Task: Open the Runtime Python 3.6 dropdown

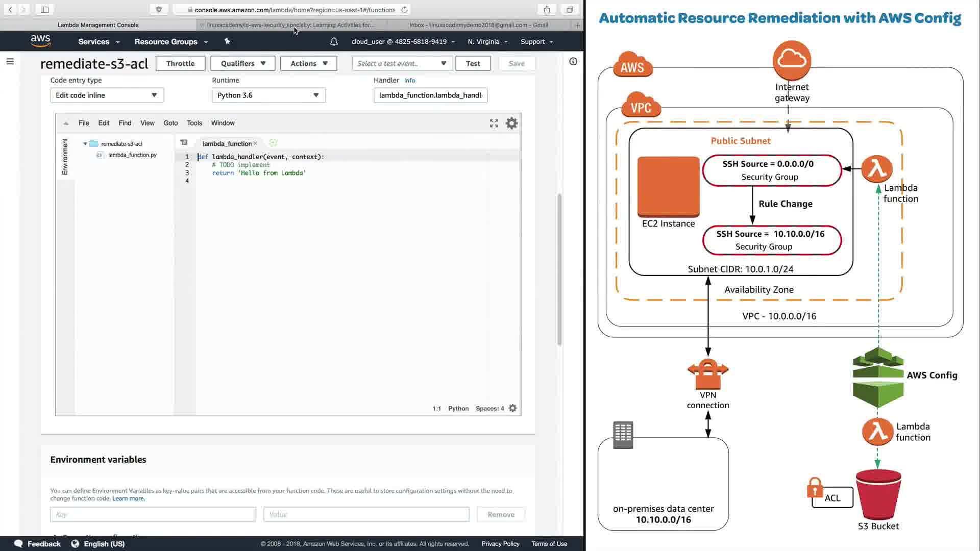Action: [x=268, y=95]
